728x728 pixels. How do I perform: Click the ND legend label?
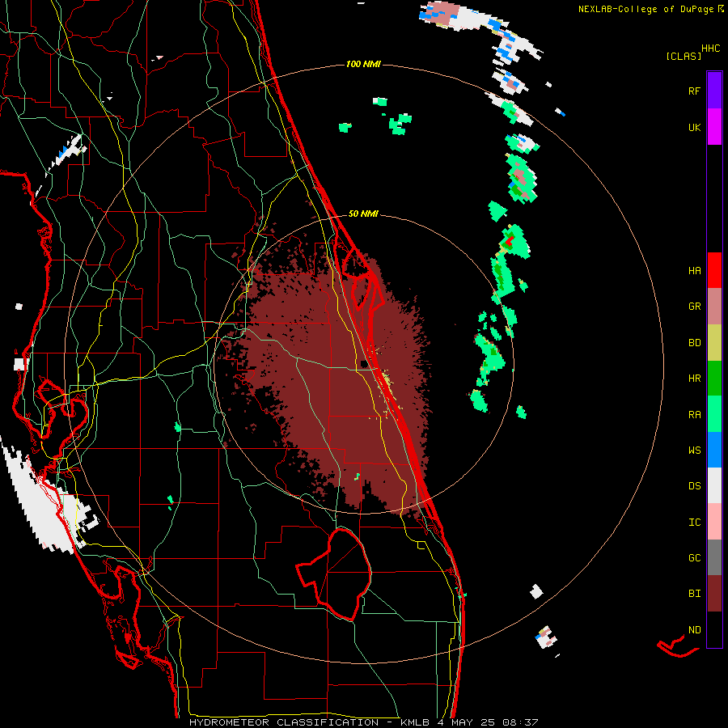tap(694, 630)
